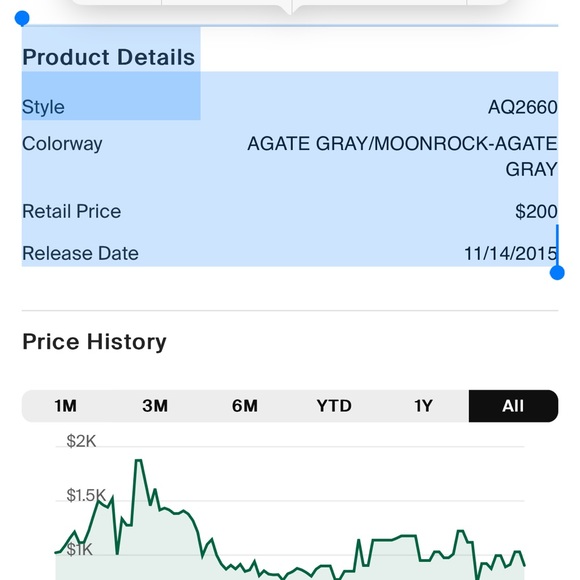Click the Product Details heading
Viewport: 580px width, 580px height.
108,57
